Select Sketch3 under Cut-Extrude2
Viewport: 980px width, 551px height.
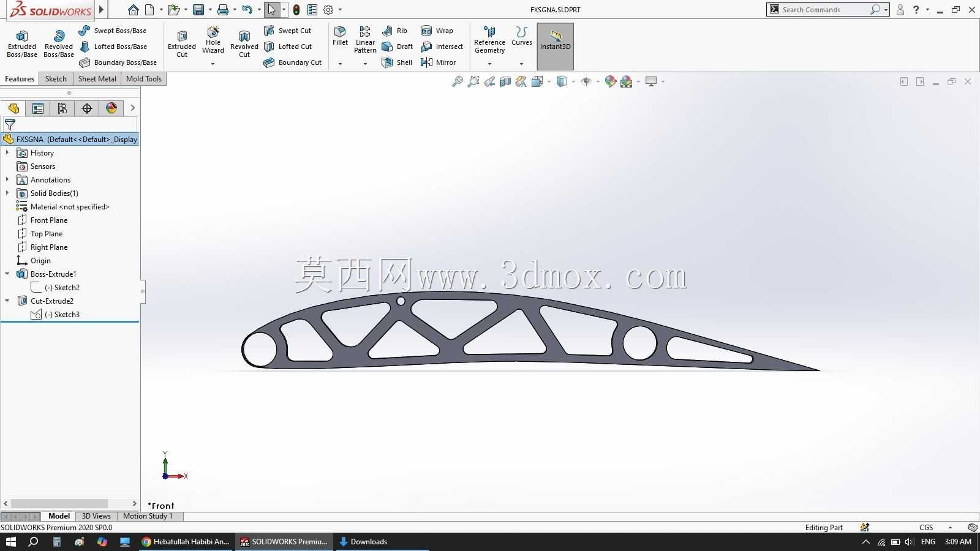(x=56, y=315)
